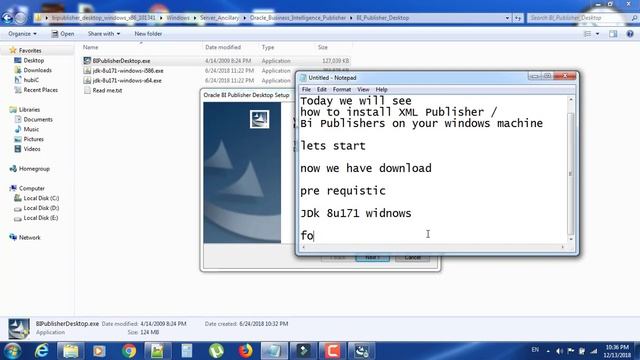Click Explorer Back navigation button
Image resolution: width=640 pixels, height=360 pixels.
[x=7, y=18]
